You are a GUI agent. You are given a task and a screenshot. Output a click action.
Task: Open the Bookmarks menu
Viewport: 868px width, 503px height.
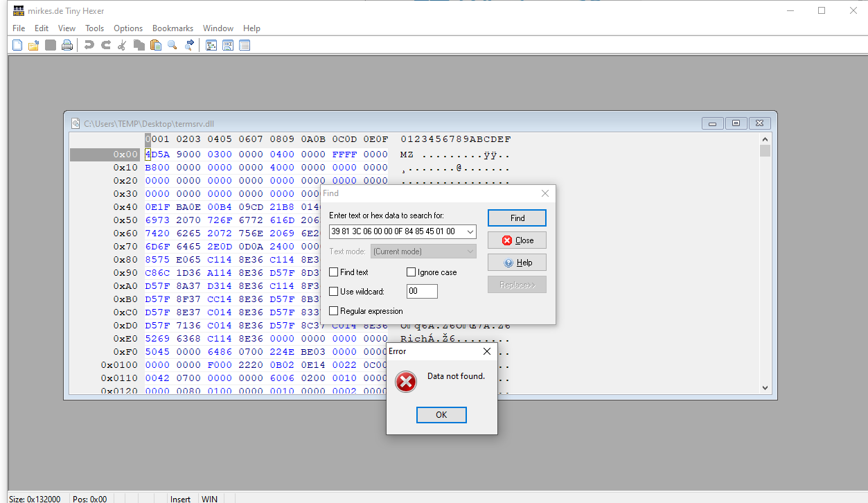point(172,28)
